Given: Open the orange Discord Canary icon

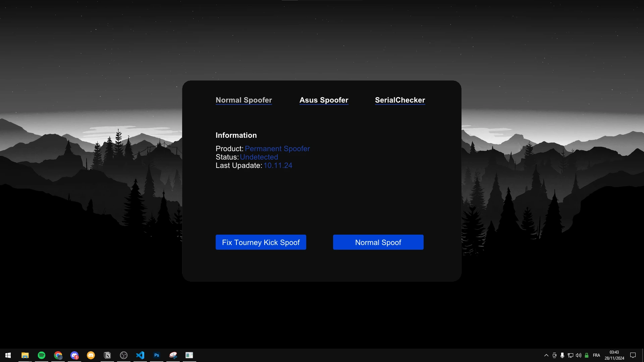Looking at the screenshot, I should click(x=91, y=355).
